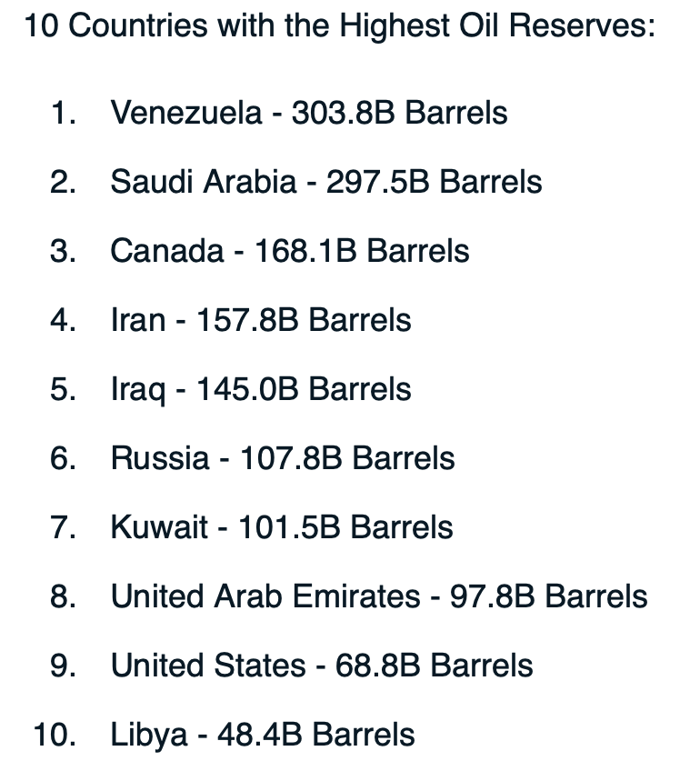Click list number 5 marker

(x=64, y=389)
